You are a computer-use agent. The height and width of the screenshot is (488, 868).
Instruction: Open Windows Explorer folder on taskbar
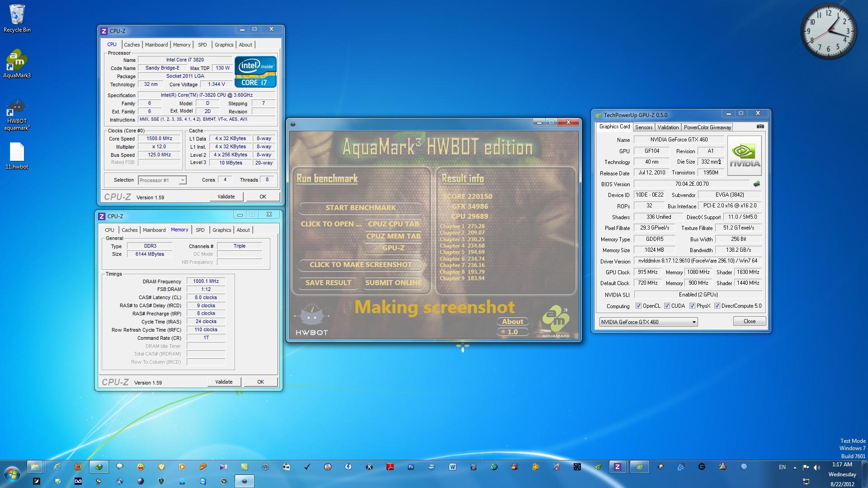35,467
